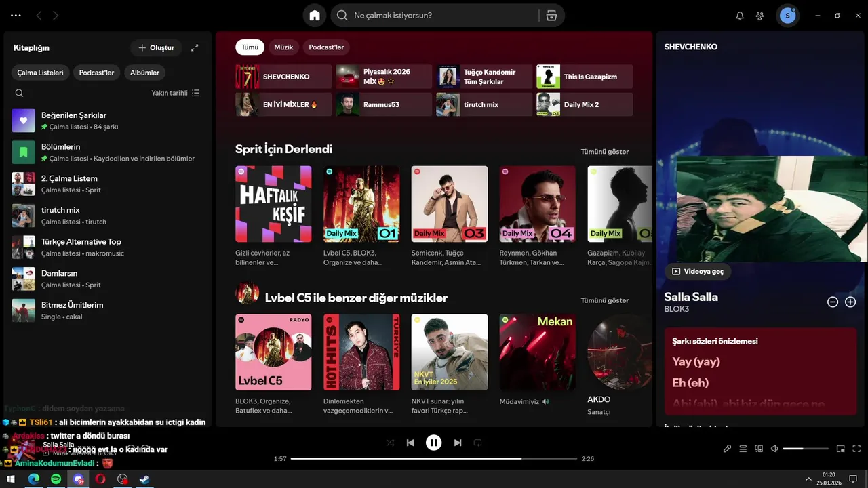
Task: Pause the current song
Action: [x=434, y=443]
